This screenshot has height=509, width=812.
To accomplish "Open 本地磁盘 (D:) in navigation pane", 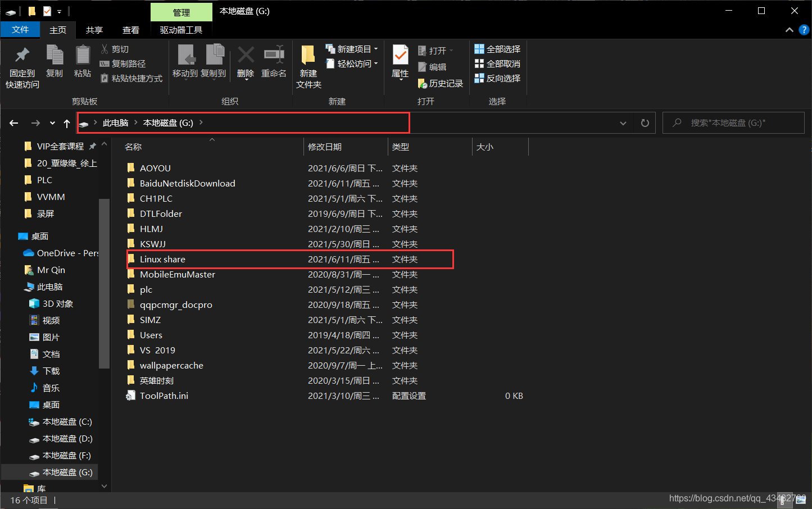I will coord(60,438).
